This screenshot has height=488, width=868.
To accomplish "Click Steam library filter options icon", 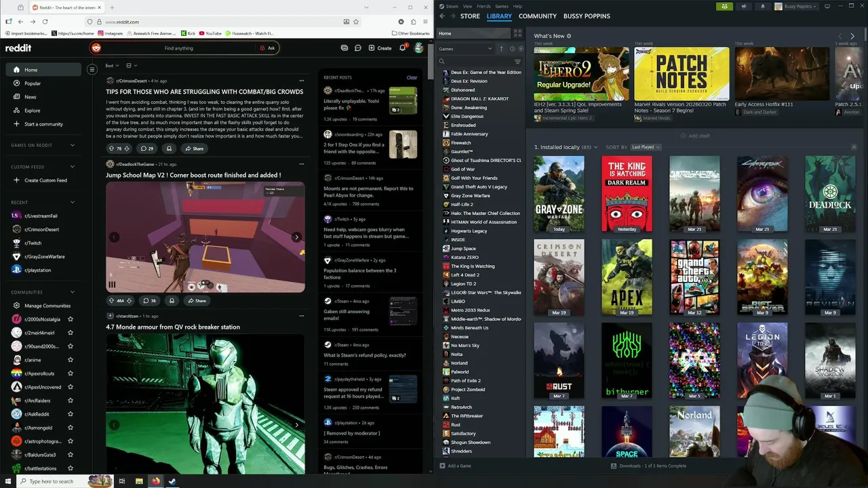I will pyautogui.click(x=517, y=62).
